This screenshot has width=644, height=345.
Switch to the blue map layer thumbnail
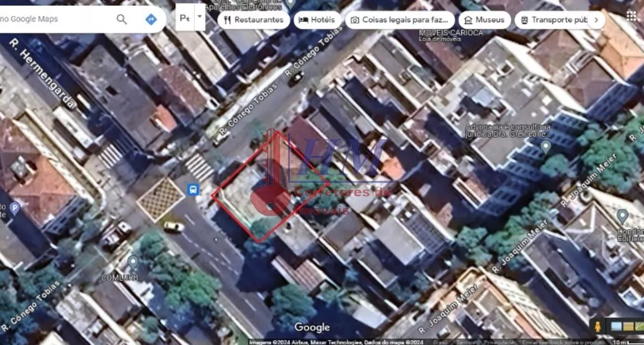tap(617, 326)
